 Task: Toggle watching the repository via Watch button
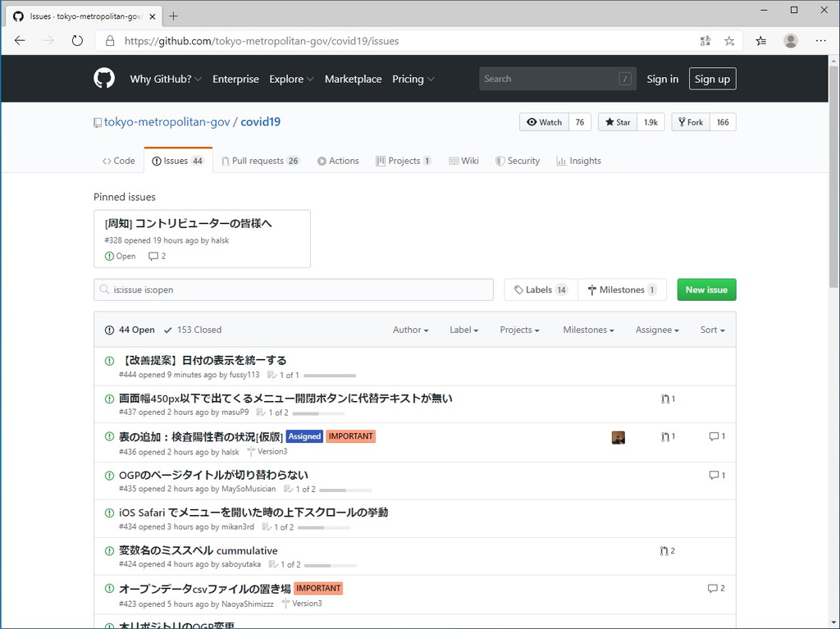pyautogui.click(x=544, y=121)
